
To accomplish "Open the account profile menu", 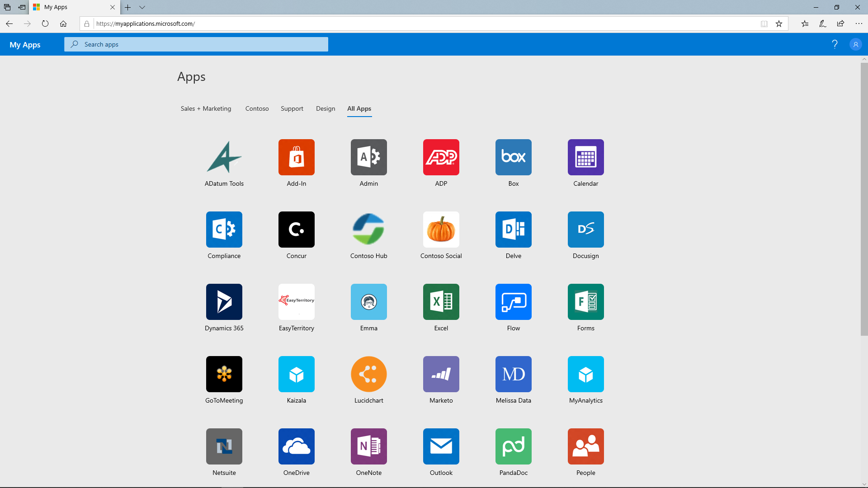I will [x=856, y=44].
